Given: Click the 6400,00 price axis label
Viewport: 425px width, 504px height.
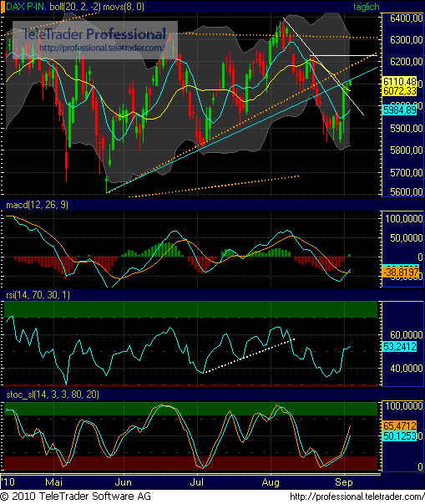Looking at the screenshot, I should click(406, 18).
